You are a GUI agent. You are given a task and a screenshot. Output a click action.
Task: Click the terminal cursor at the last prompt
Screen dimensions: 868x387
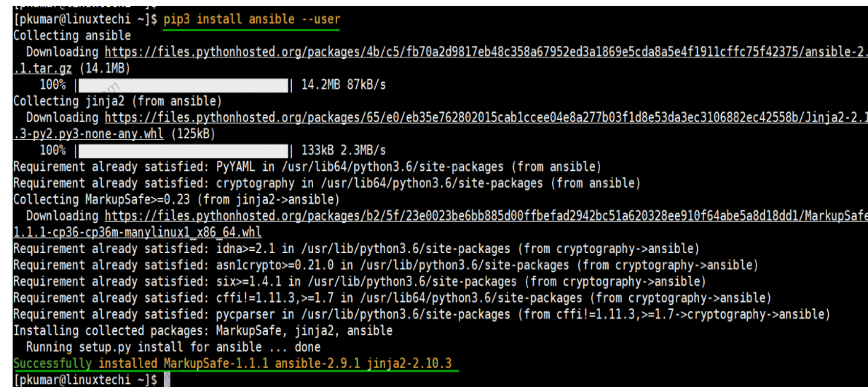point(167,380)
